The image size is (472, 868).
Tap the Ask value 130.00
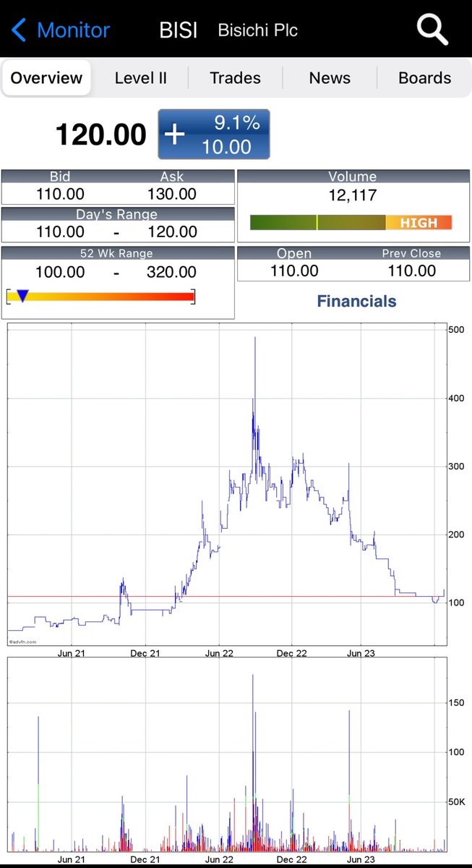pyautogui.click(x=172, y=194)
